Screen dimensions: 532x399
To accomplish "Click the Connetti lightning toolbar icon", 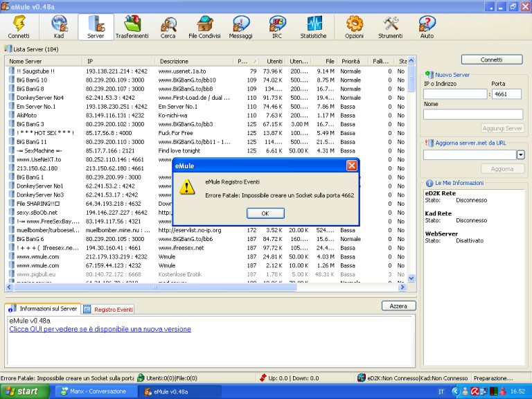I will click(x=18, y=26).
